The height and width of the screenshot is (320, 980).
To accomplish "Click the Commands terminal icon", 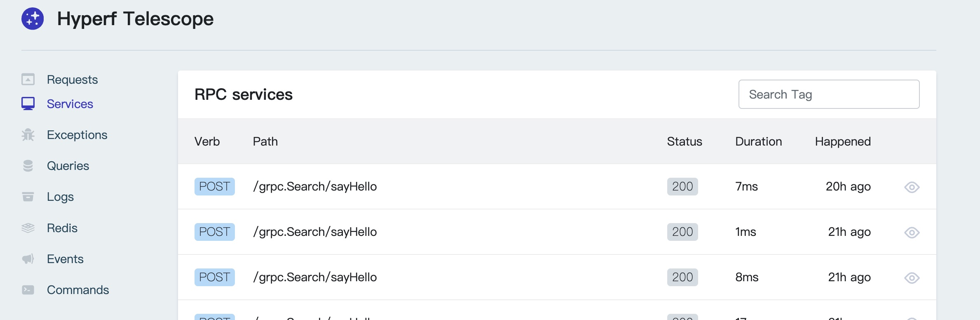I will click(28, 290).
